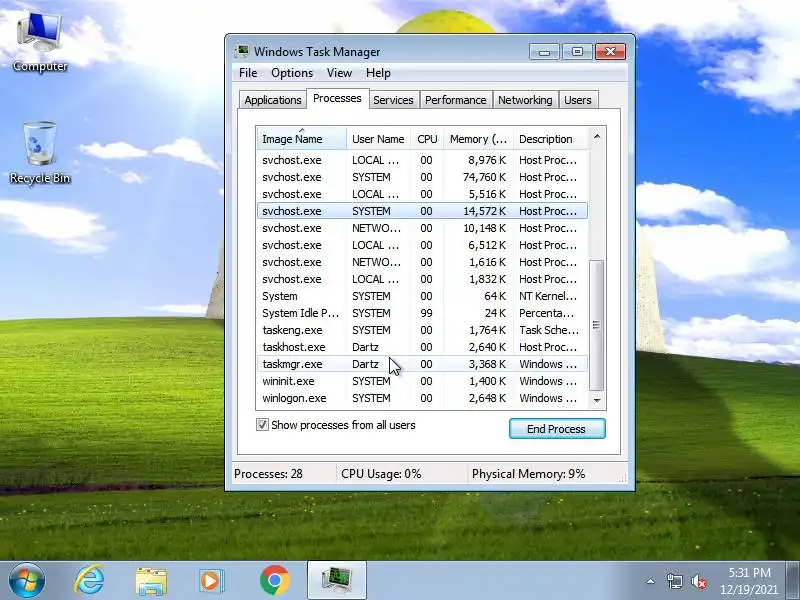Click the process list scrollbar thumb

coord(596,325)
